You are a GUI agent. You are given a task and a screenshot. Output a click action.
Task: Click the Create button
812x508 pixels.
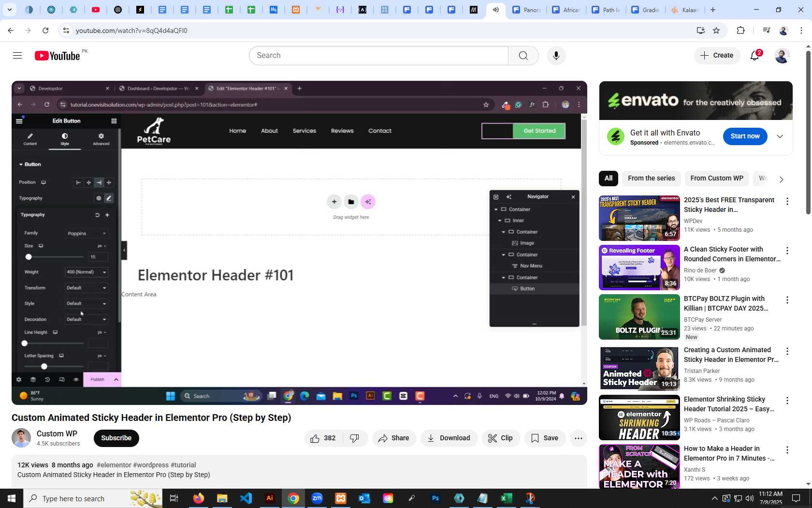point(717,56)
